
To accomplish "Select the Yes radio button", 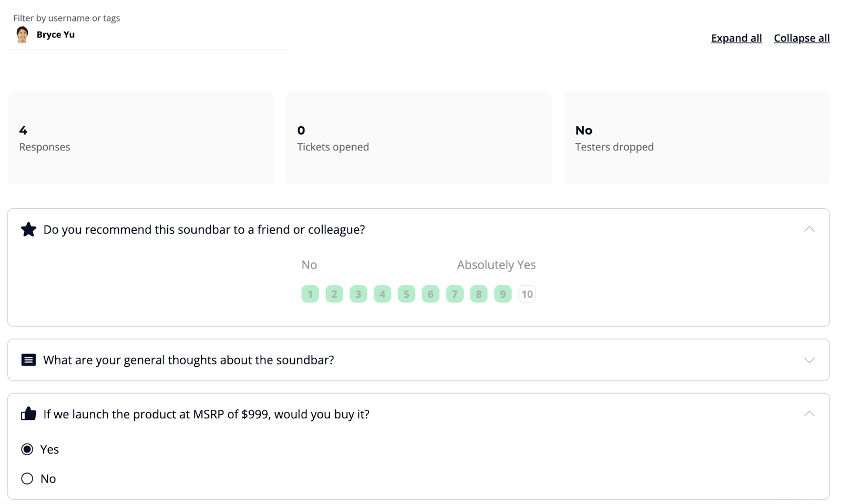I will point(27,449).
